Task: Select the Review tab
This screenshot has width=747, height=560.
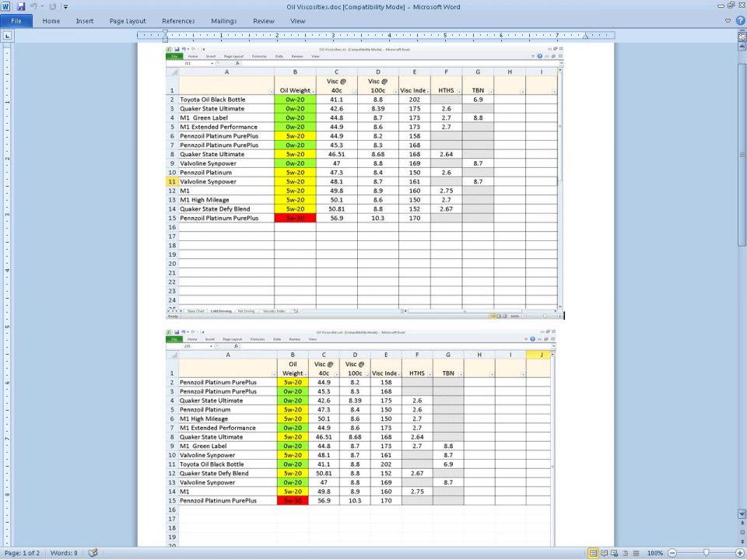Action: pos(264,21)
